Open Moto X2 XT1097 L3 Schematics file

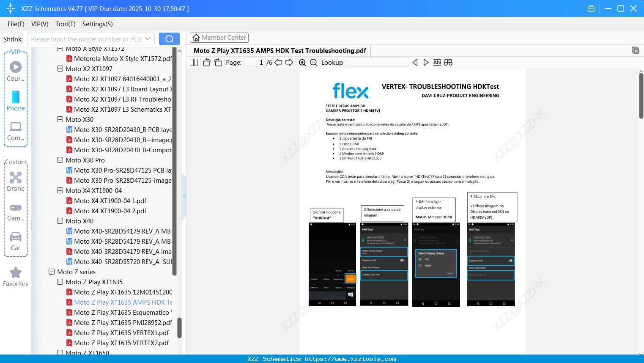tap(119, 109)
